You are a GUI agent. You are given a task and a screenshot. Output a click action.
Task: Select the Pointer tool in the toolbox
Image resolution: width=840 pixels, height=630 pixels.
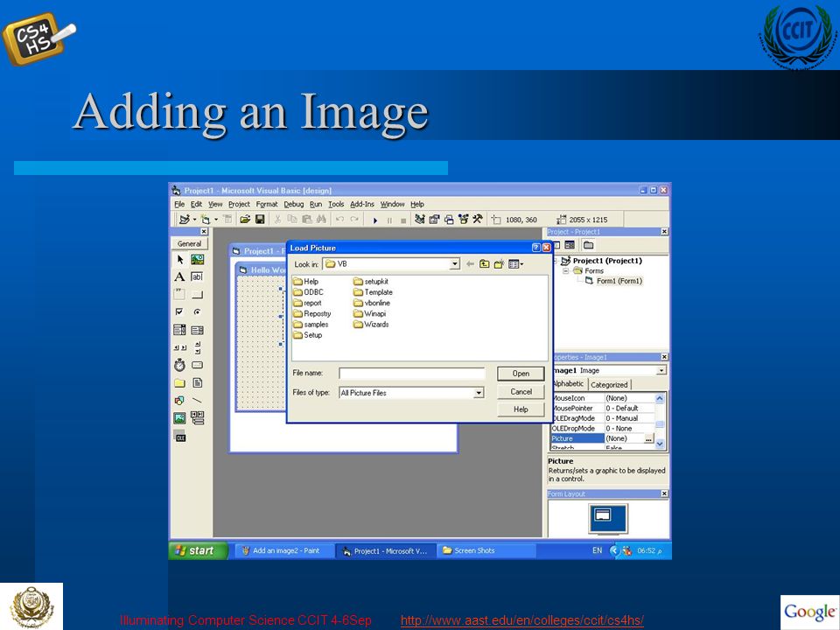pyautogui.click(x=180, y=260)
